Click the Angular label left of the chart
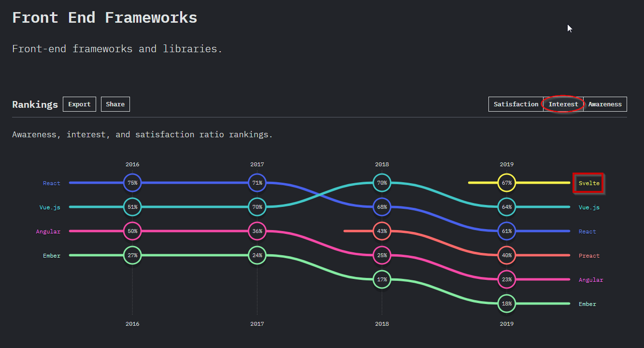Viewport: 644px width, 348px height. (48, 232)
